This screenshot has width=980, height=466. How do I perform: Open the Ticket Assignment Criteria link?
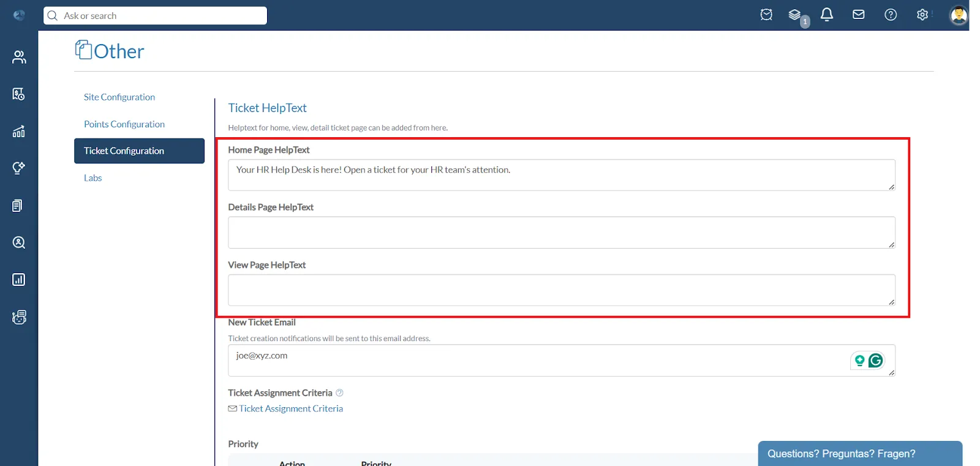click(x=291, y=408)
